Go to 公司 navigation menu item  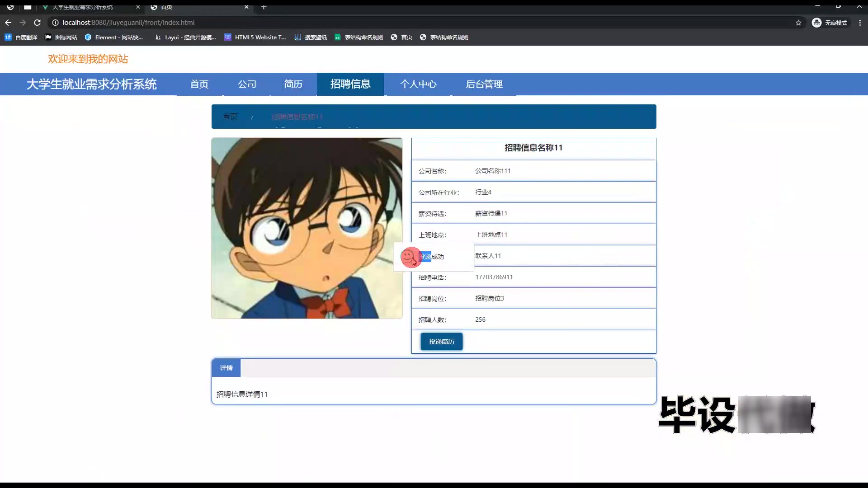click(x=247, y=84)
